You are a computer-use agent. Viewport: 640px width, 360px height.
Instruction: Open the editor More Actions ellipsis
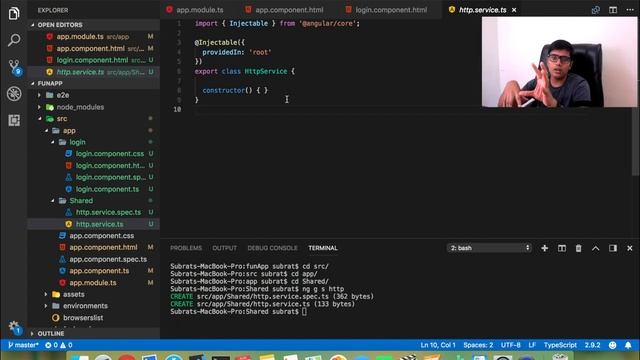[630, 10]
